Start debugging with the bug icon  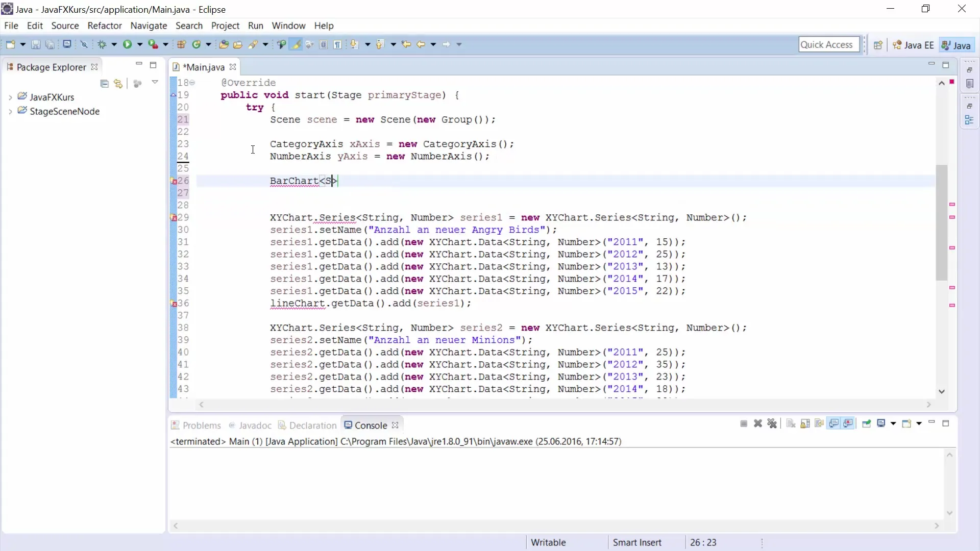(x=102, y=44)
